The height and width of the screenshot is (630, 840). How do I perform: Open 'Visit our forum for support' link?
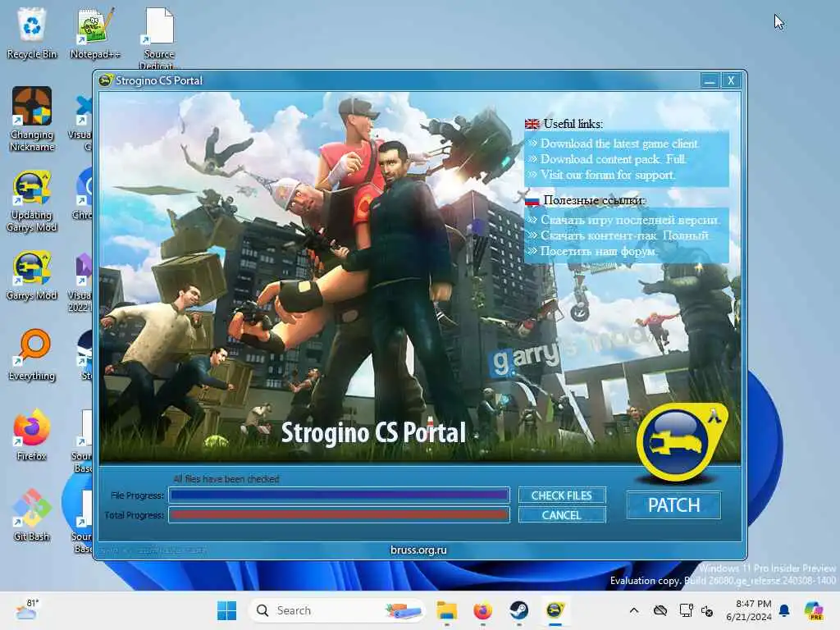point(608,175)
